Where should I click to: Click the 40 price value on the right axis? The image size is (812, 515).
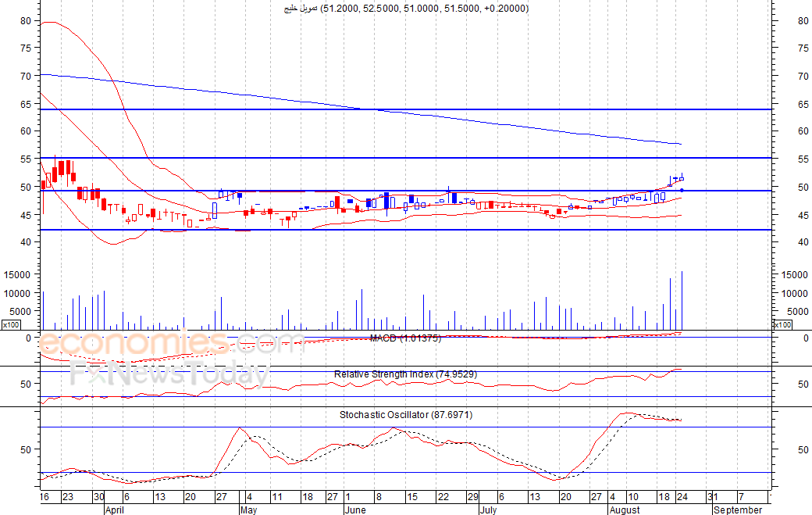[x=803, y=242]
